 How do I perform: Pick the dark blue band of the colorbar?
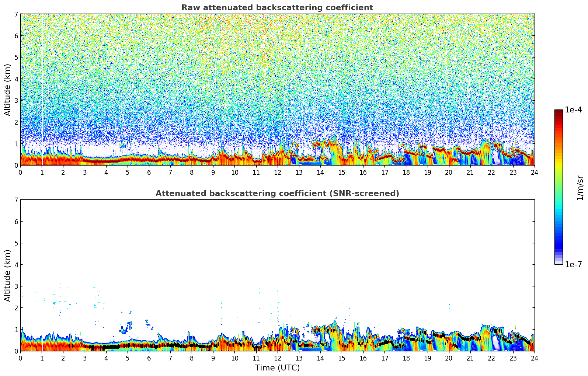(558, 243)
